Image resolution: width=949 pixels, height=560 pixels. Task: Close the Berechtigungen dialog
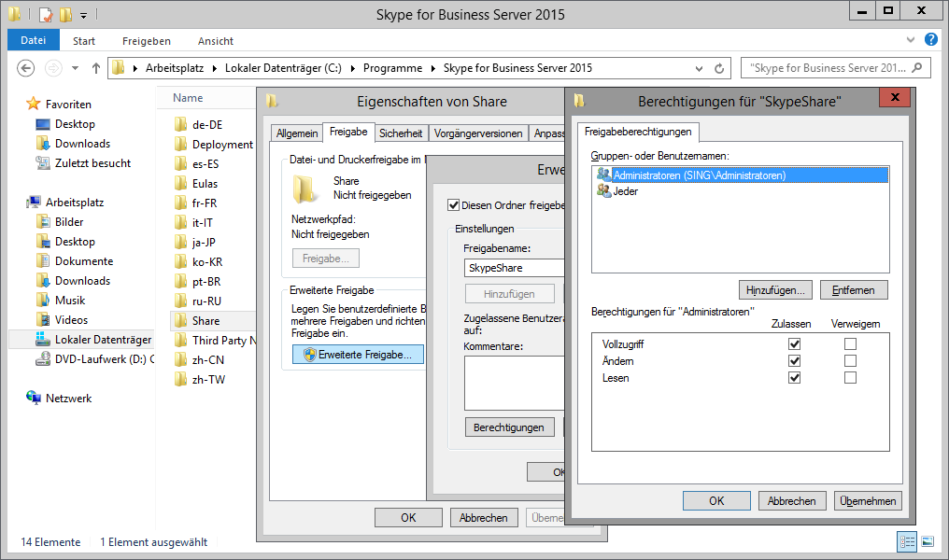coord(895,97)
